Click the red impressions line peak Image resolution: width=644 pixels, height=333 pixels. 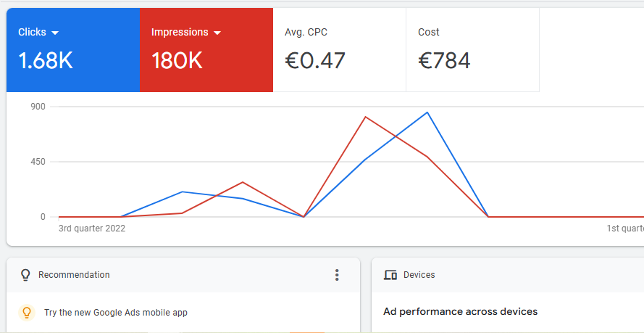coord(365,118)
